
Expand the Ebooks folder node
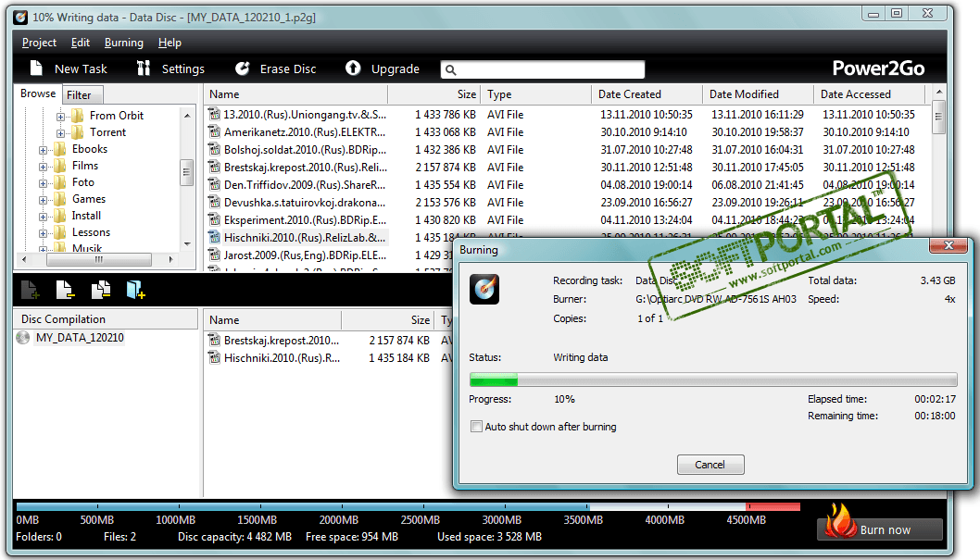[x=44, y=150]
